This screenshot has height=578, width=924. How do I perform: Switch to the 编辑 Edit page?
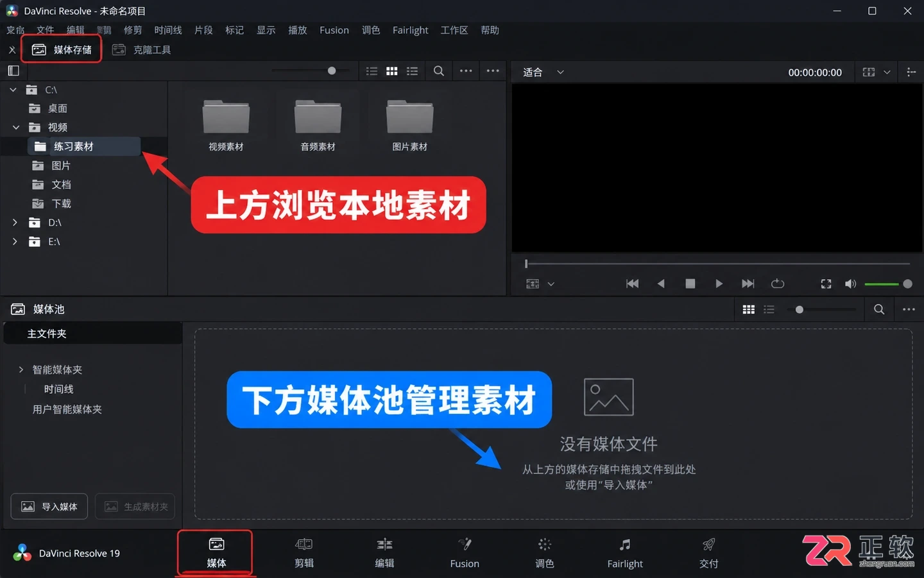tap(384, 553)
